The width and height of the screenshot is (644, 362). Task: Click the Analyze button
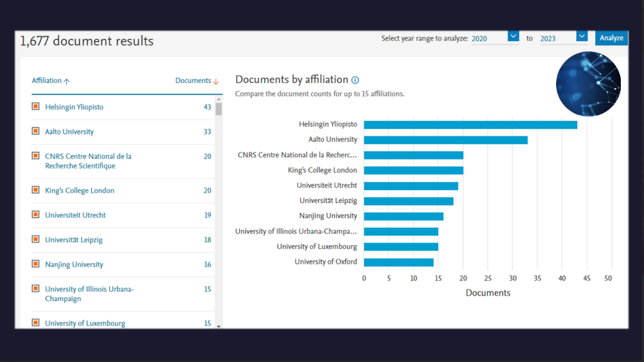pyautogui.click(x=611, y=38)
